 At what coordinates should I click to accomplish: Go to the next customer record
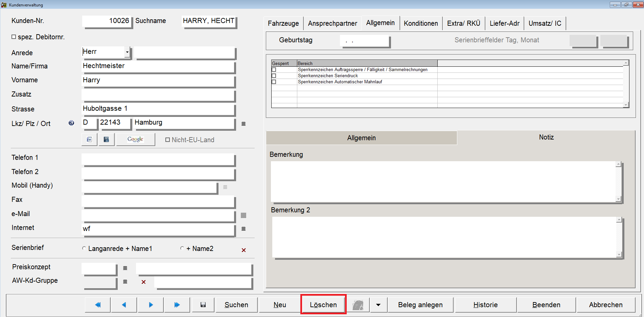coord(151,305)
